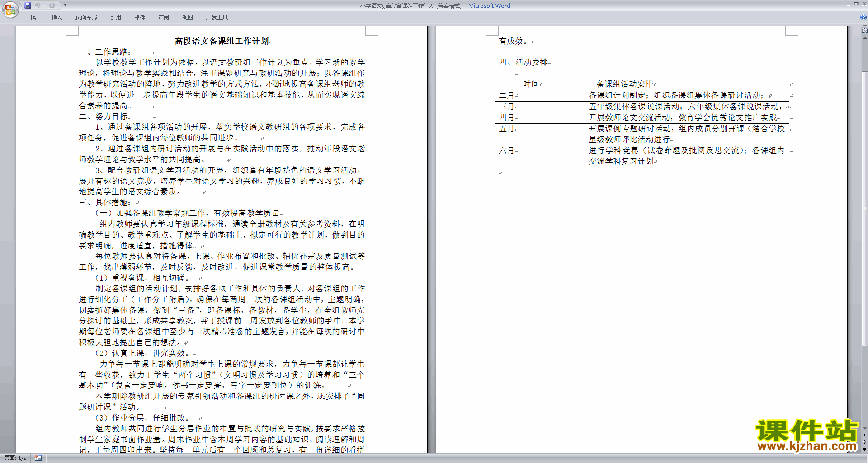Click the line （2）认真上课，讲究实效。
Viewport: 868px width, 463px height.
[143, 353]
